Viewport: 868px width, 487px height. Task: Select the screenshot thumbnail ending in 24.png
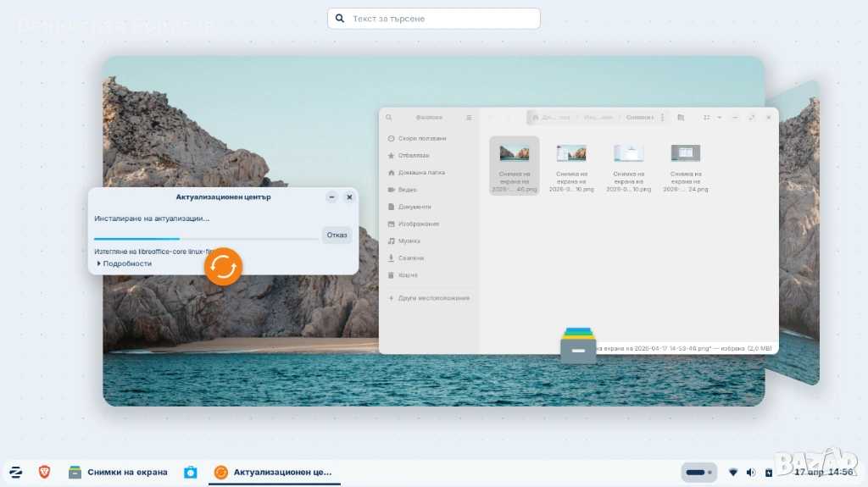tap(686, 166)
